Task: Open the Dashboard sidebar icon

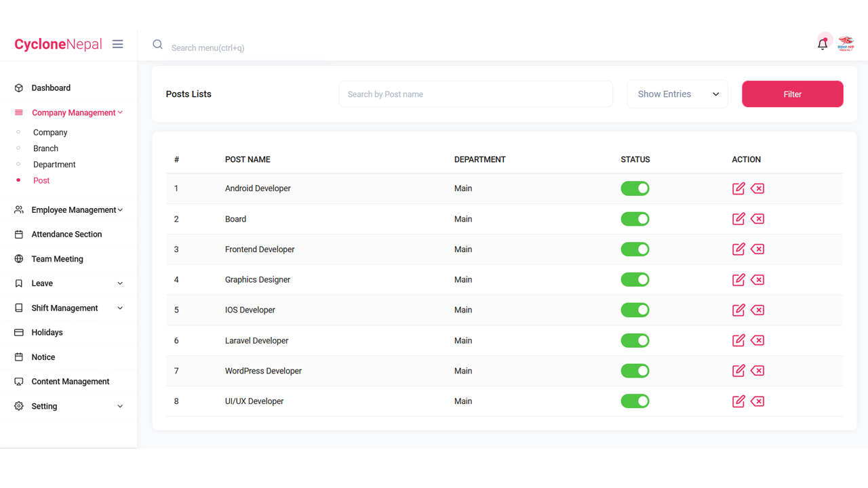Action: pyautogui.click(x=18, y=87)
